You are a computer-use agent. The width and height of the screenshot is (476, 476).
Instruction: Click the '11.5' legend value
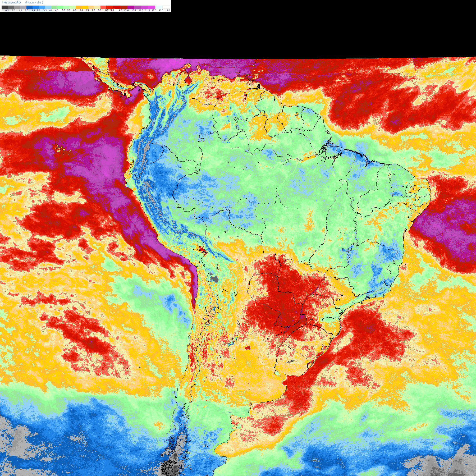point(148,10)
